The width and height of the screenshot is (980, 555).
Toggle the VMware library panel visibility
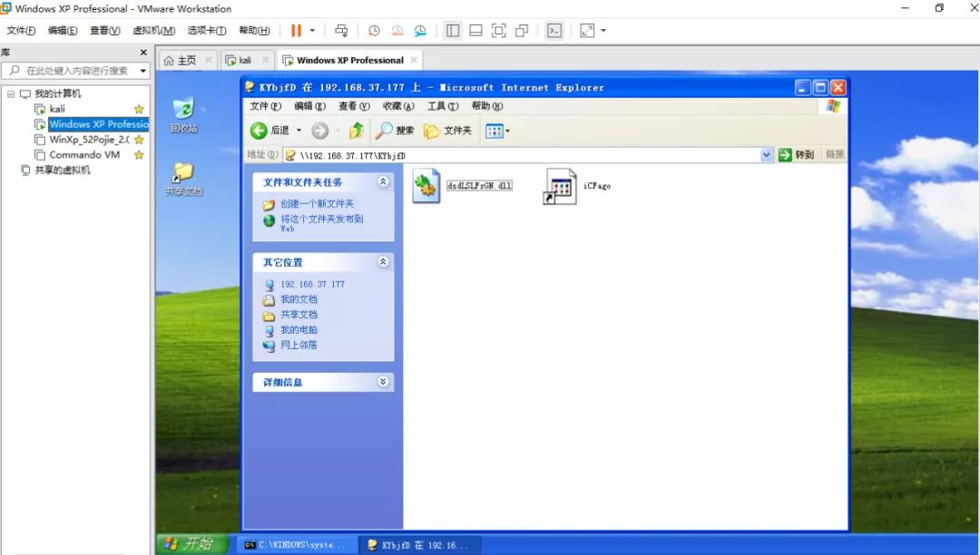pyautogui.click(x=453, y=30)
